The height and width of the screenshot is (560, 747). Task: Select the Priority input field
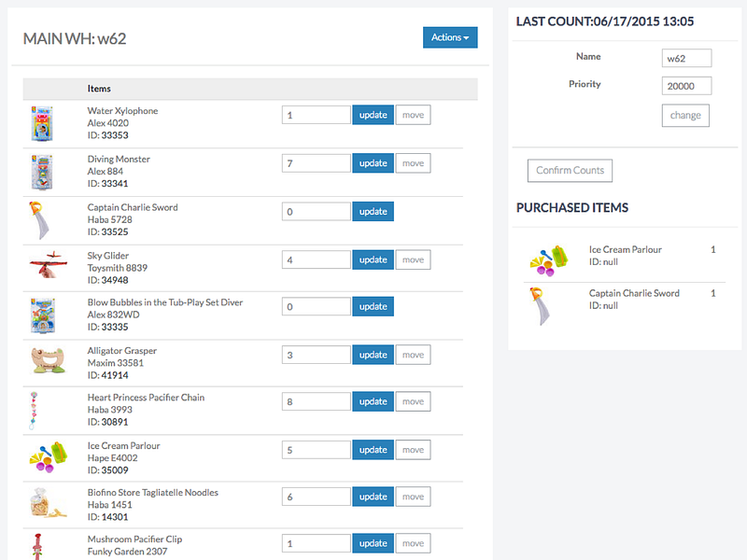point(686,86)
